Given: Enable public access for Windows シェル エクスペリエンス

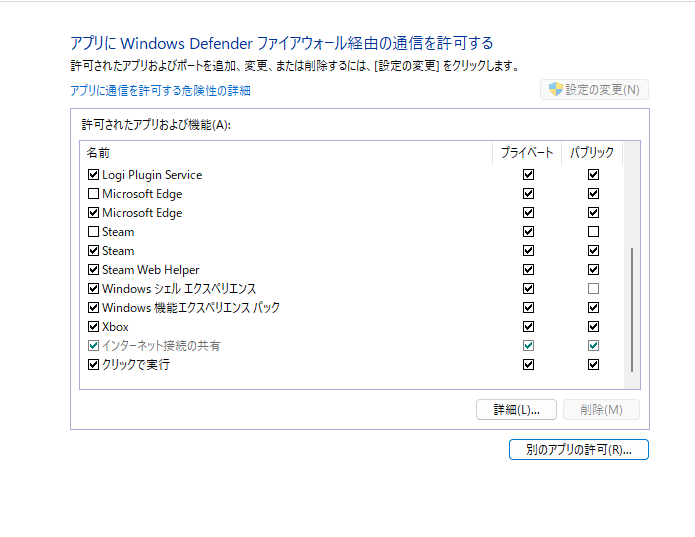Looking at the screenshot, I should click(593, 289).
